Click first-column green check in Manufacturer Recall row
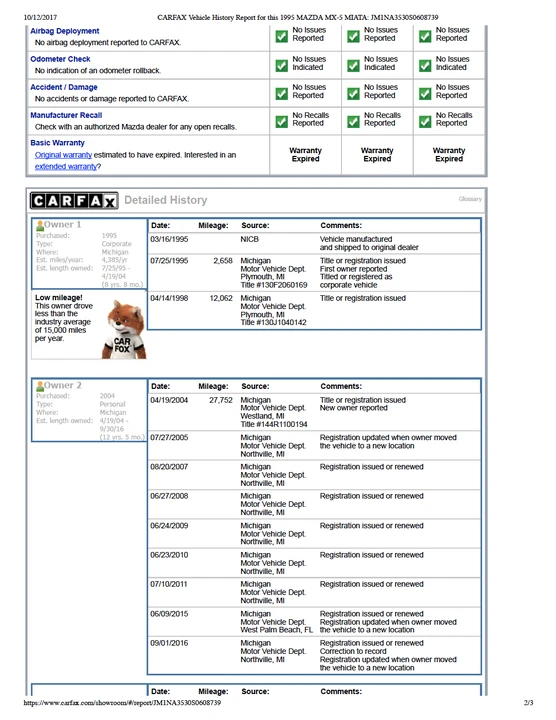 (281, 121)
